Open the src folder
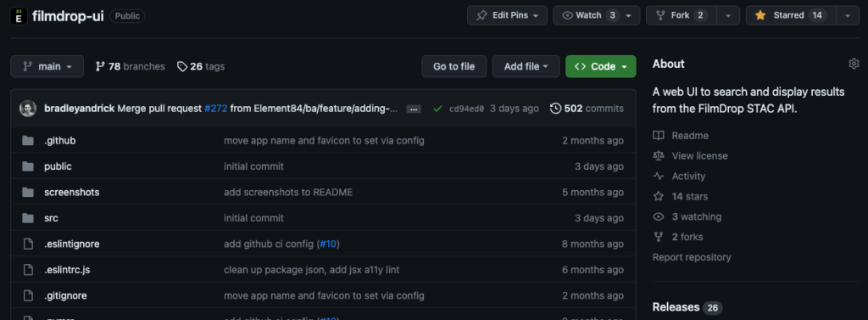Screen dimensions: 868x320 [x=51, y=218]
